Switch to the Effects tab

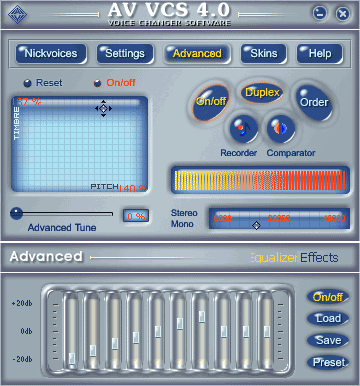pos(319,258)
